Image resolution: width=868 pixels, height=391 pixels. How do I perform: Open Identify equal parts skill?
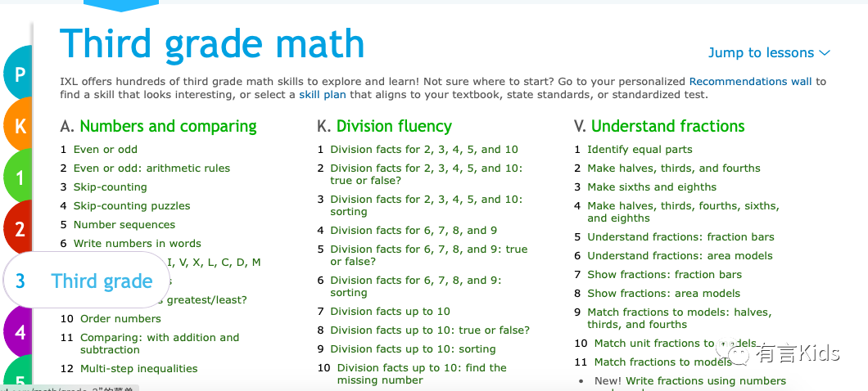click(x=640, y=150)
